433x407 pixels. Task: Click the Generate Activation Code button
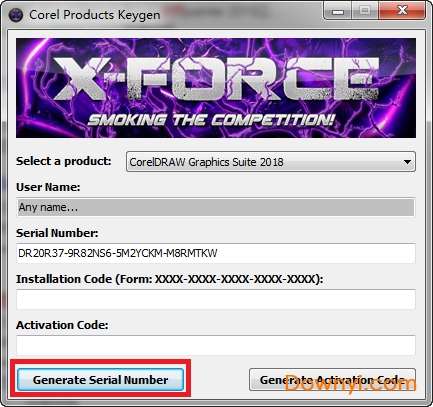pos(332,380)
